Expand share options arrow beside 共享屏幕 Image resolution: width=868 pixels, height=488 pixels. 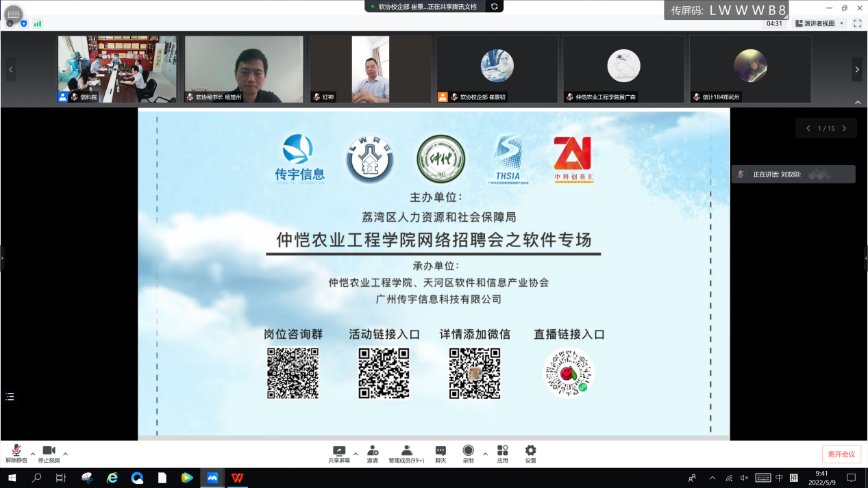pos(356,454)
